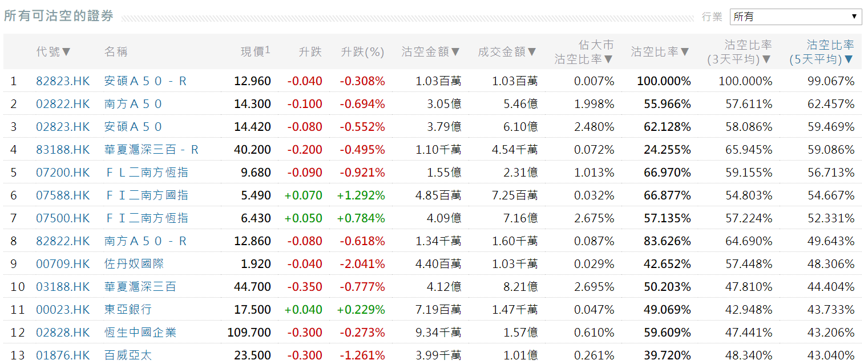Open 東亞銀行 stock page

click(128, 310)
